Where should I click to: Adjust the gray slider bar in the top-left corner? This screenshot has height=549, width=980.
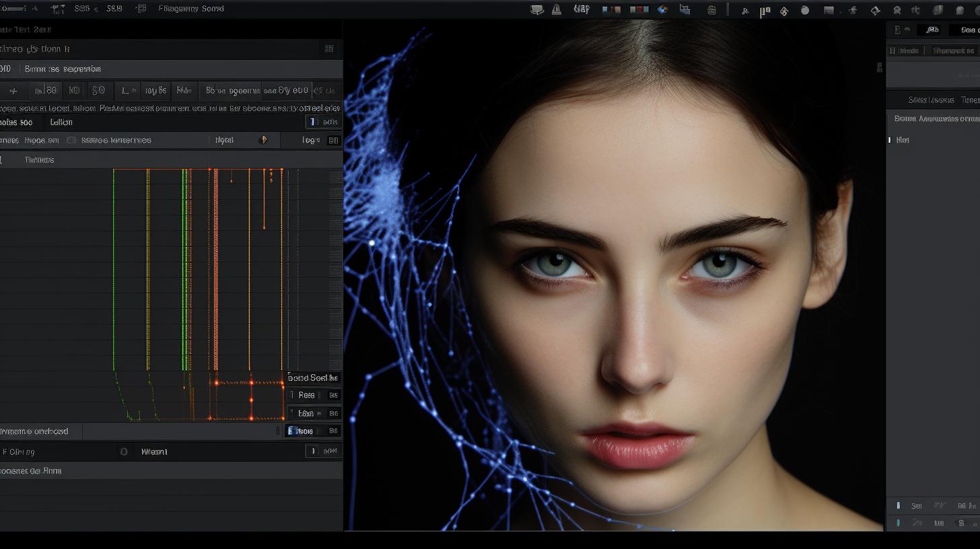[13, 9]
